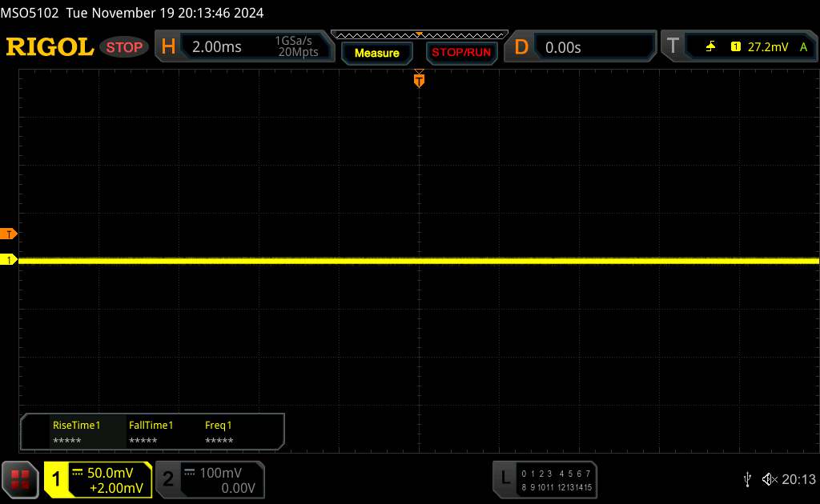Select channel 2 0.00V offset value

(x=238, y=488)
